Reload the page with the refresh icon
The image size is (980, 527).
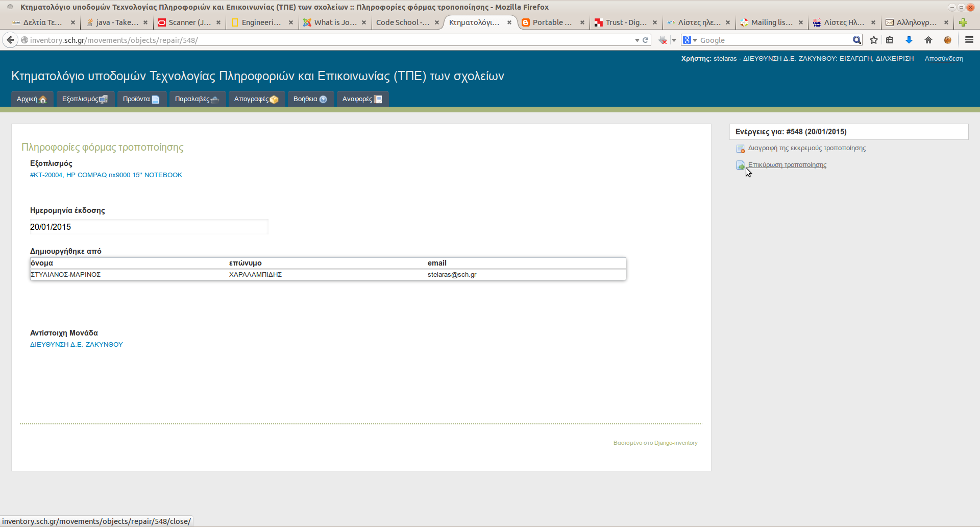(x=646, y=40)
